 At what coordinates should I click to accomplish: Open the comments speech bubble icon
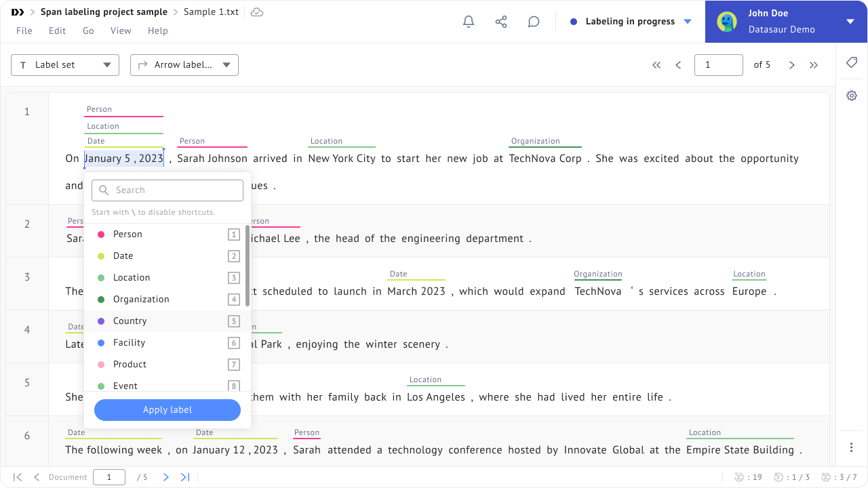click(x=534, y=22)
